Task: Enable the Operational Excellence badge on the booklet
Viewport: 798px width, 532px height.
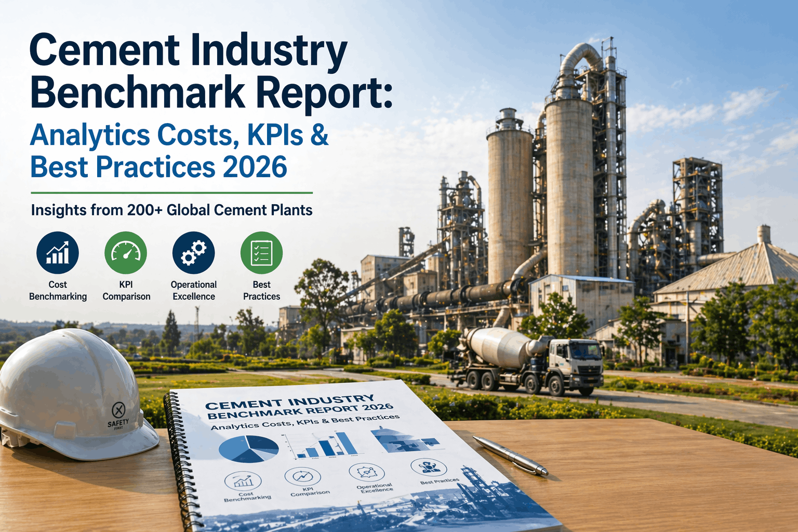Action: coord(366,473)
